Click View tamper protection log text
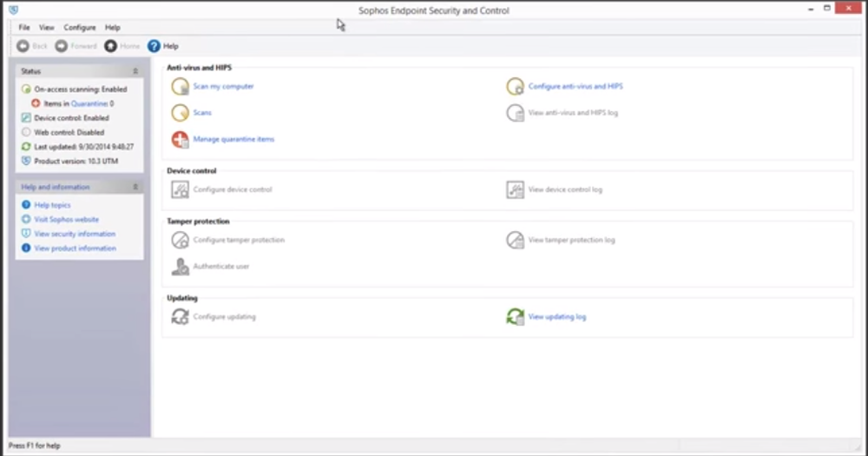The height and width of the screenshot is (456, 868). coord(571,240)
